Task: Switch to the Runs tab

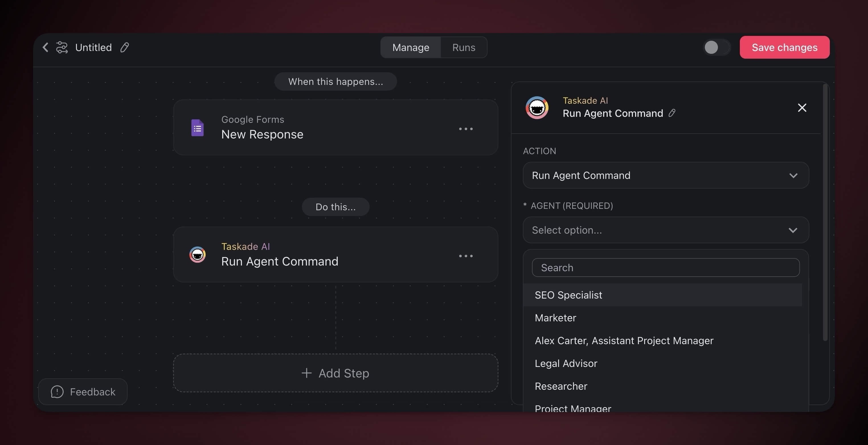Action: [x=464, y=47]
